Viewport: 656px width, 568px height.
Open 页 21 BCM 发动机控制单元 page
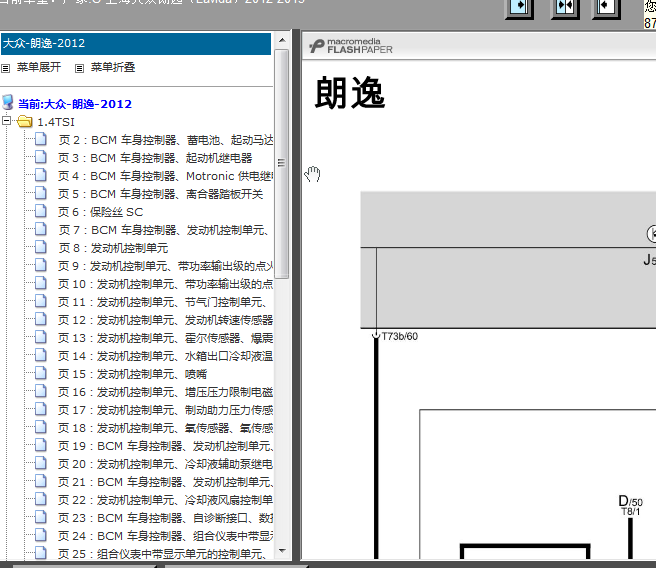tap(166, 482)
